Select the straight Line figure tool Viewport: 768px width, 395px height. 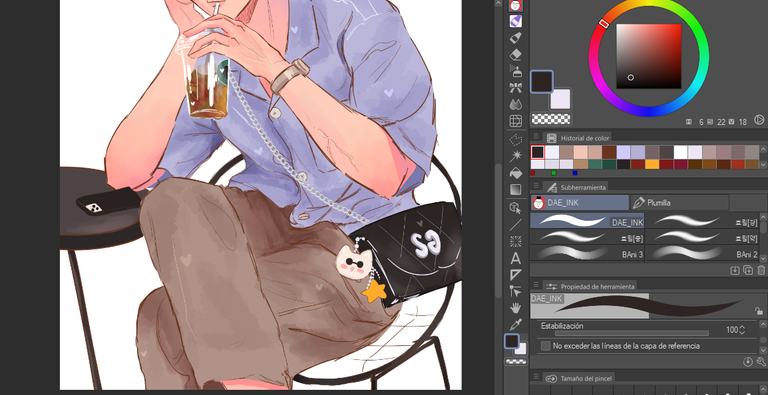pos(515,225)
